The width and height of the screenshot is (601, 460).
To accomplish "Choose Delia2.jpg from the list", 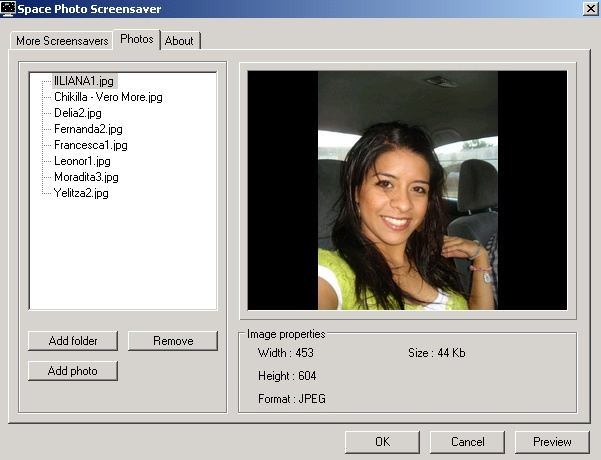I will coord(78,113).
